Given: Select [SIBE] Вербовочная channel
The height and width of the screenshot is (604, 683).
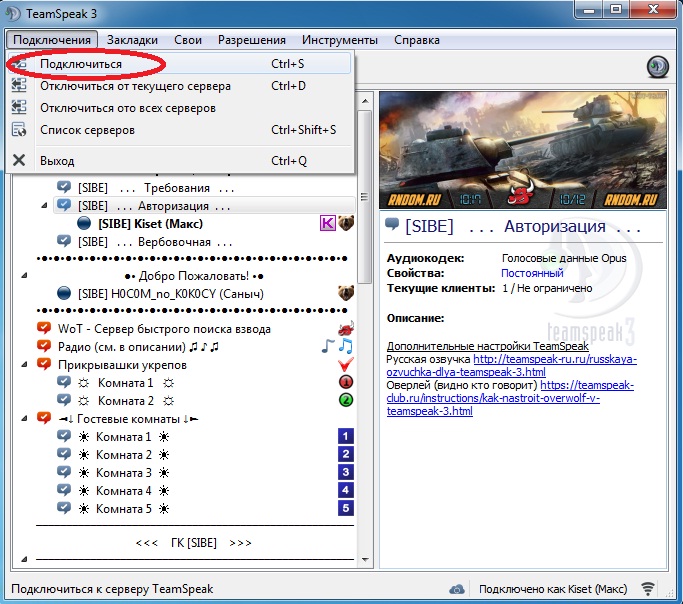Looking at the screenshot, I should 155,242.
